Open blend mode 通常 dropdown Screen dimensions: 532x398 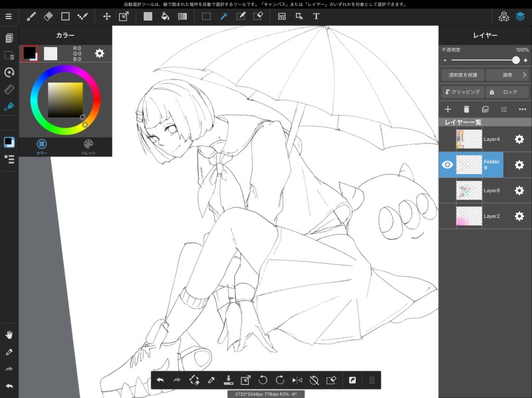click(x=507, y=75)
